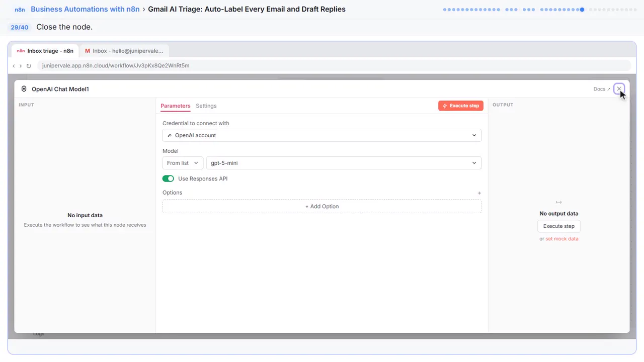Viewport: 644px width, 362px height.
Task: Click the Gmail favicon on the Inbox tab
Action: 88,51
